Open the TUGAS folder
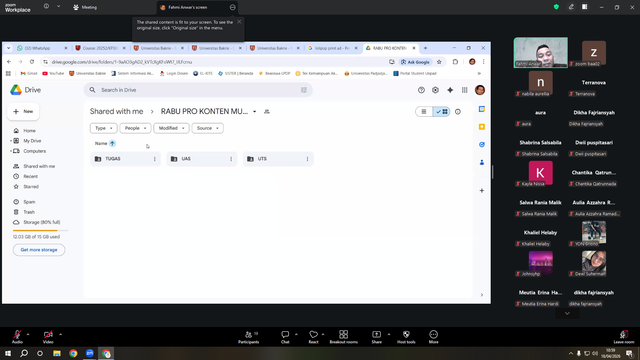This screenshot has width=640, height=360. tap(125, 159)
